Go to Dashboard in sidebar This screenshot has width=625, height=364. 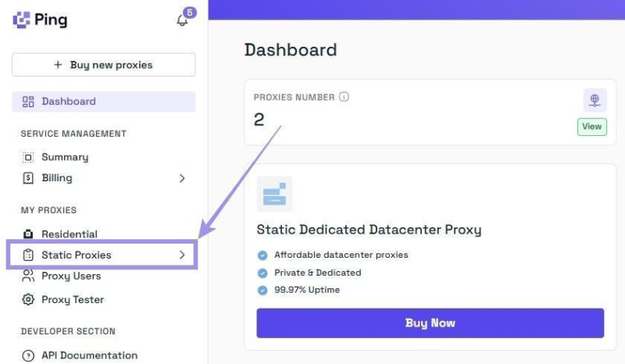point(69,102)
